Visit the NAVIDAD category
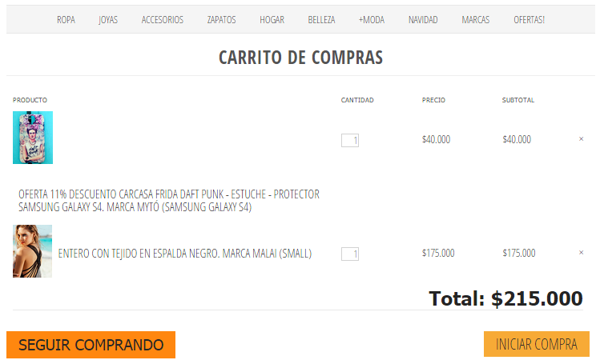Image resolution: width=600 pixels, height=364 pixels. (423, 19)
